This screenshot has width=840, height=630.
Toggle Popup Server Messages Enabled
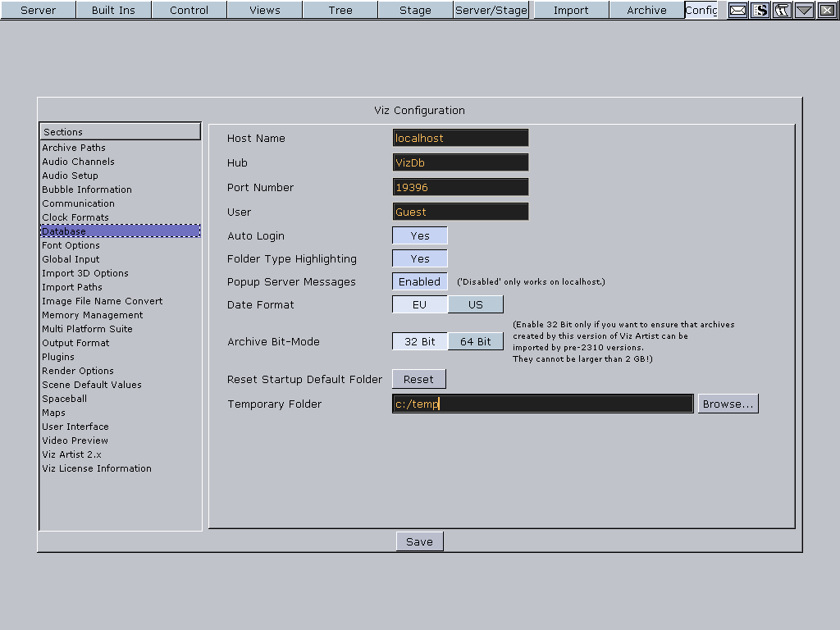(420, 281)
